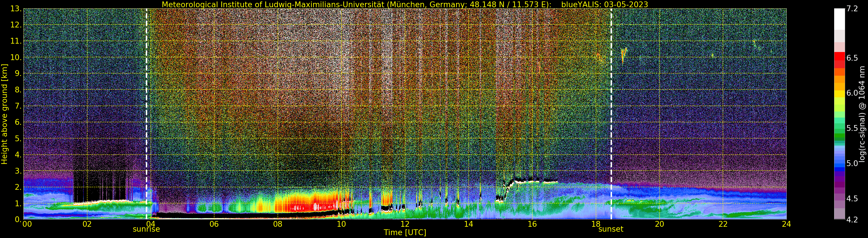Click the log(rc-signal) @ 1064 nm colorbar label
This screenshot has height=238, width=868.
click(x=862, y=114)
